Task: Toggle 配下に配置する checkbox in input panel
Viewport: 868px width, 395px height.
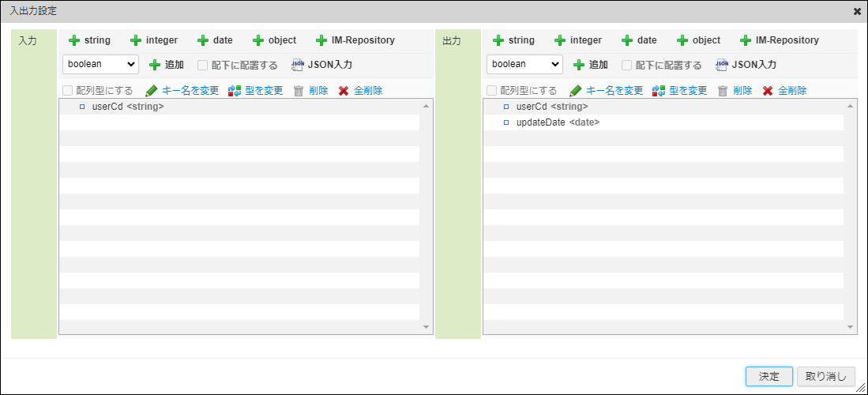Action: pyautogui.click(x=203, y=66)
